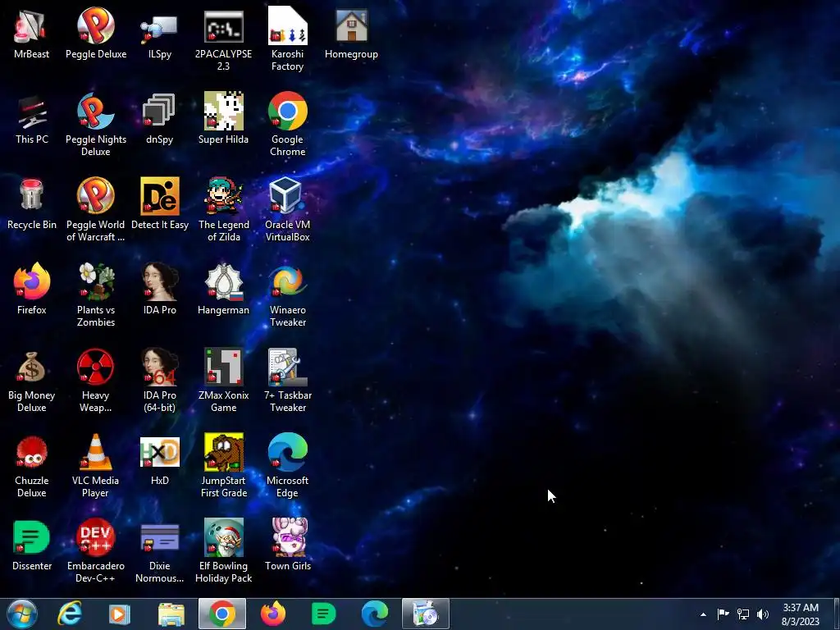This screenshot has height=630, width=840.
Task: Open Windows Media Player from taskbar
Action: tap(120, 614)
